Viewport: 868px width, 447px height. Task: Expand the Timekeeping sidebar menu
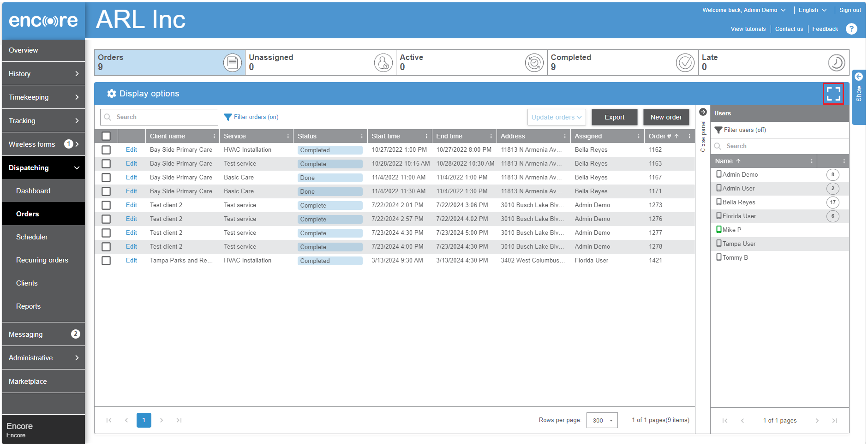click(43, 97)
